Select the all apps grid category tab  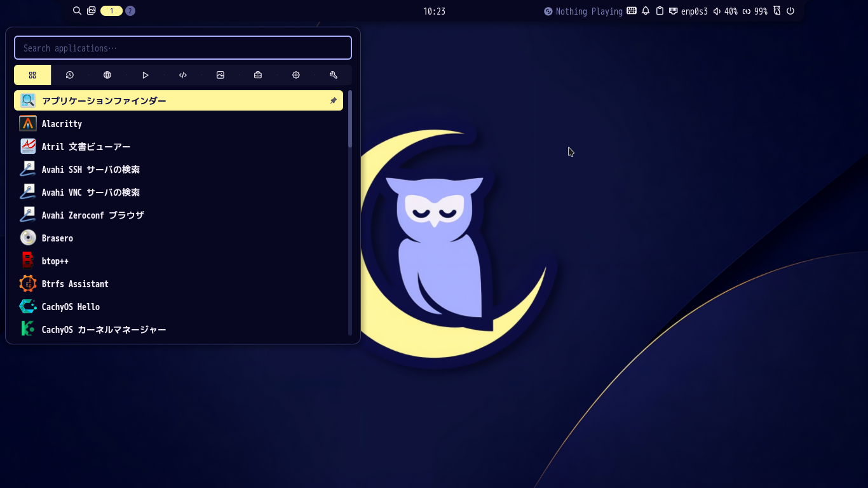[x=32, y=75]
